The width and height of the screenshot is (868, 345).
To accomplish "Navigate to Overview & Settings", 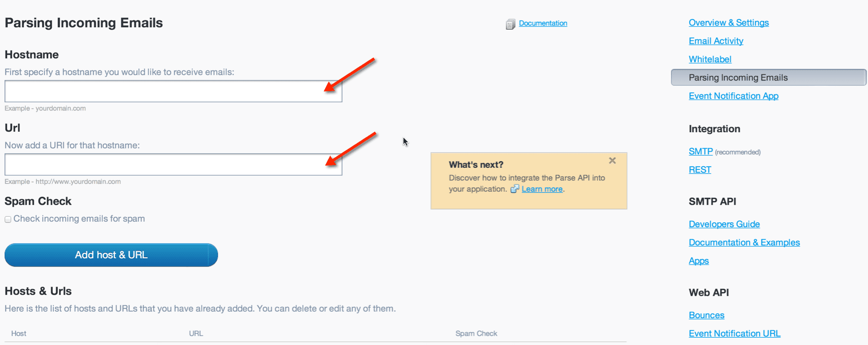I will tap(729, 22).
